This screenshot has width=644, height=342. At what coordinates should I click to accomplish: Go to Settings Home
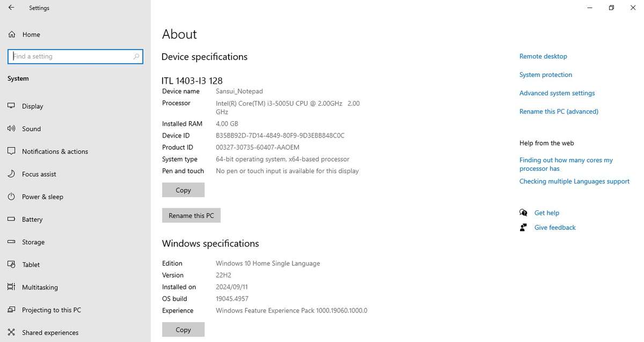click(32, 34)
